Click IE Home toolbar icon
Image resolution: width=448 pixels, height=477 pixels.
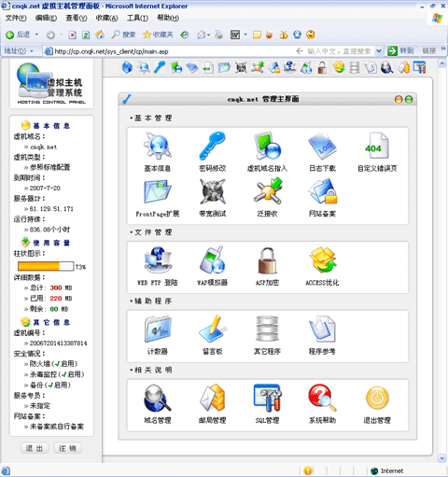(100, 35)
